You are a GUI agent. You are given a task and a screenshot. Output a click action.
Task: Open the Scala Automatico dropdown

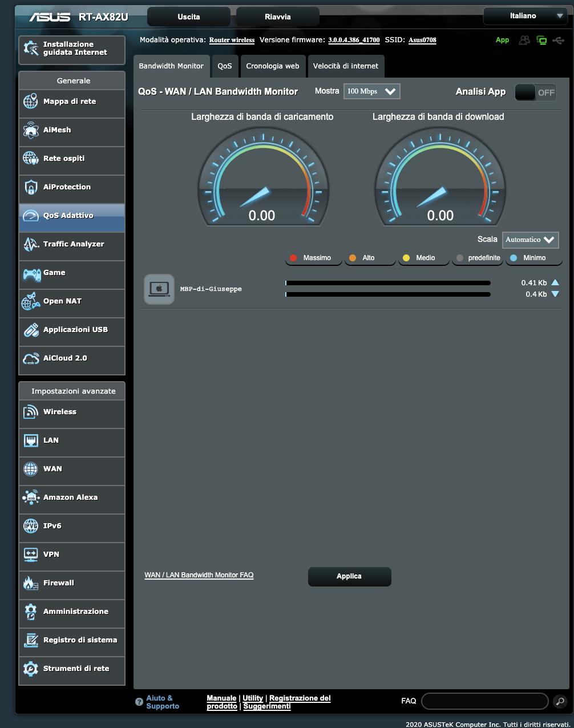click(530, 240)
